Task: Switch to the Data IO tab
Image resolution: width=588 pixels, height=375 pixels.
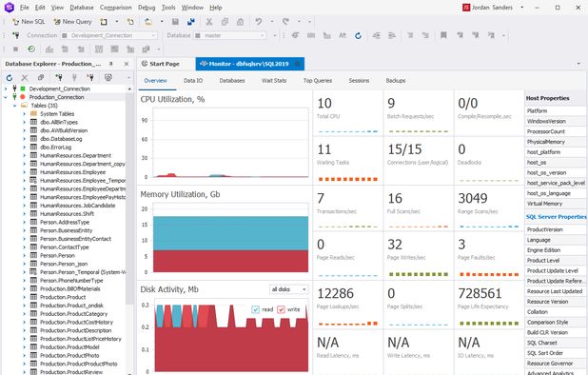Action: (x=193, y=81)
